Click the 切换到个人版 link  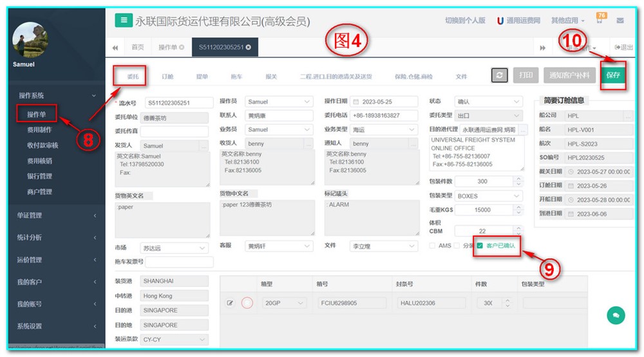(x=465, y=21)
